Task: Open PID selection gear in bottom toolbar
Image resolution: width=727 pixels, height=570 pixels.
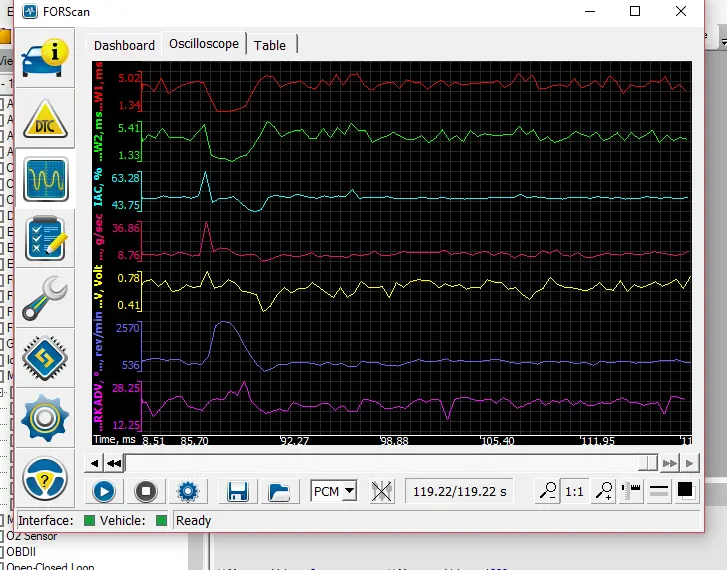Action: (188, 491)
